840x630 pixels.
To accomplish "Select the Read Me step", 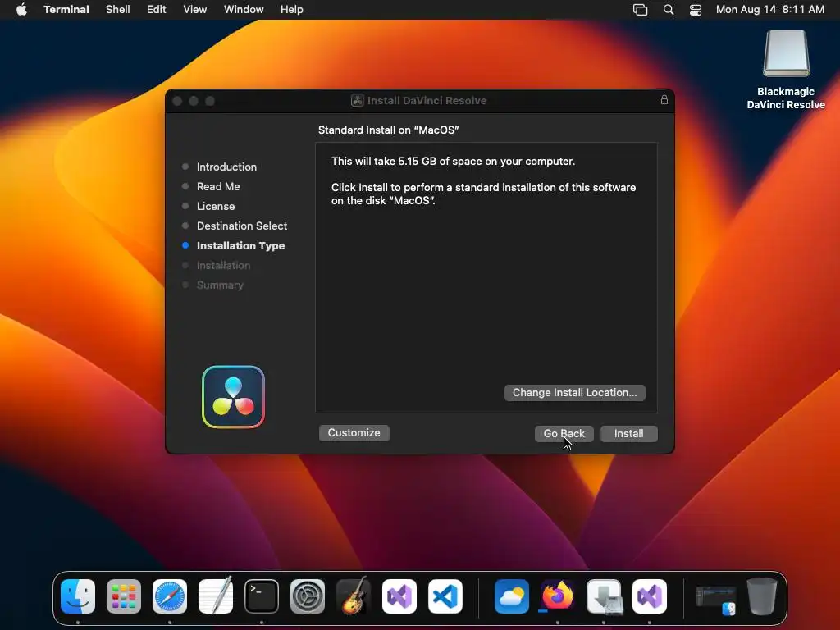I will click(x=218, y=186).
